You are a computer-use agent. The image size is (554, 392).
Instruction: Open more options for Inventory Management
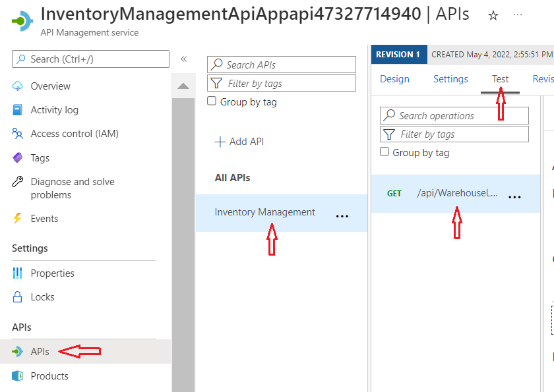coord(342,215)
